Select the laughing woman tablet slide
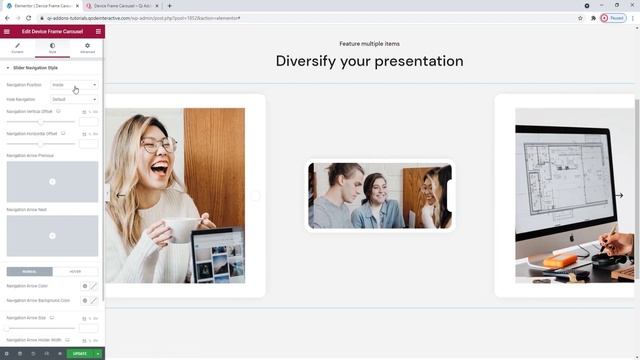This screenshot has width=640, height=360. point(185,196)
